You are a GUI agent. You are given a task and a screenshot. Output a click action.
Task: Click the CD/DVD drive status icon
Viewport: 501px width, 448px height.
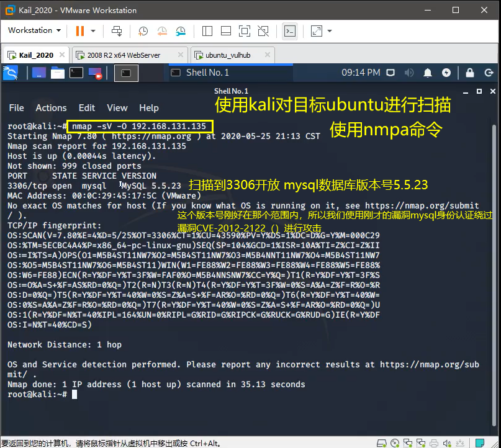coord(395,443)
